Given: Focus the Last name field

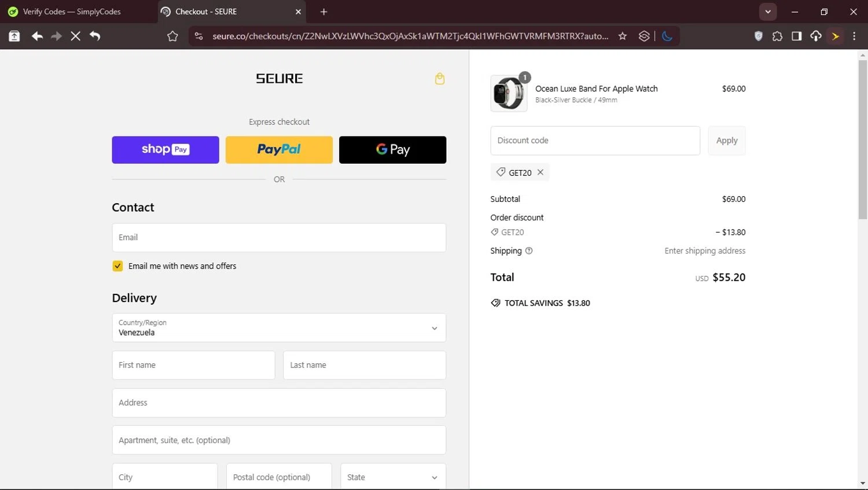Looking at the screenshot, I should 365,365.
